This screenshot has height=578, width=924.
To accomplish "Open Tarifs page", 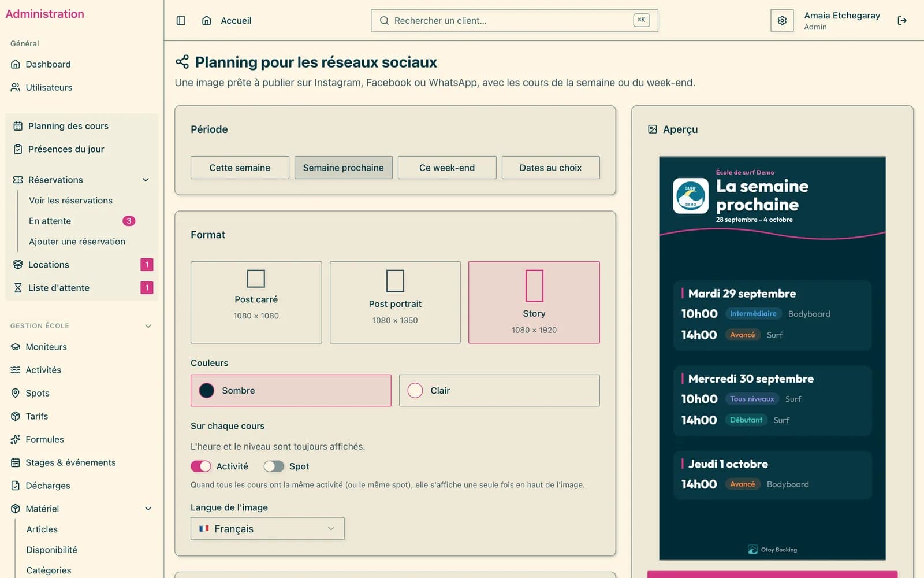I will 81,416.
